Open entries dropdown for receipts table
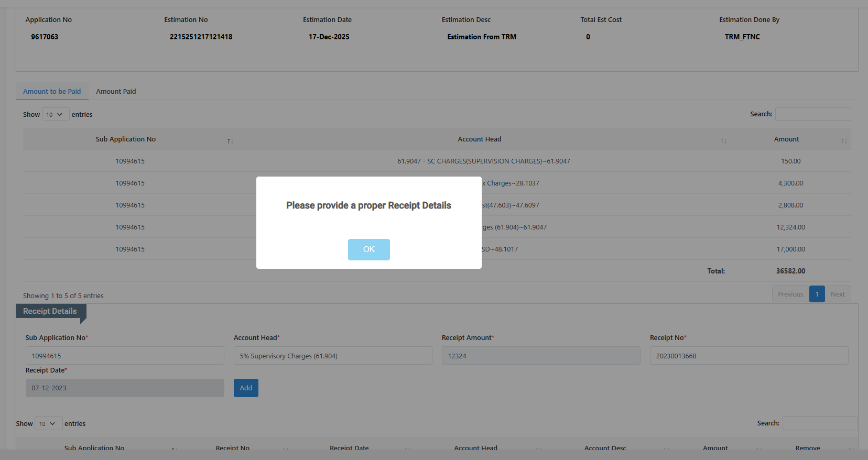 (48, 424)
